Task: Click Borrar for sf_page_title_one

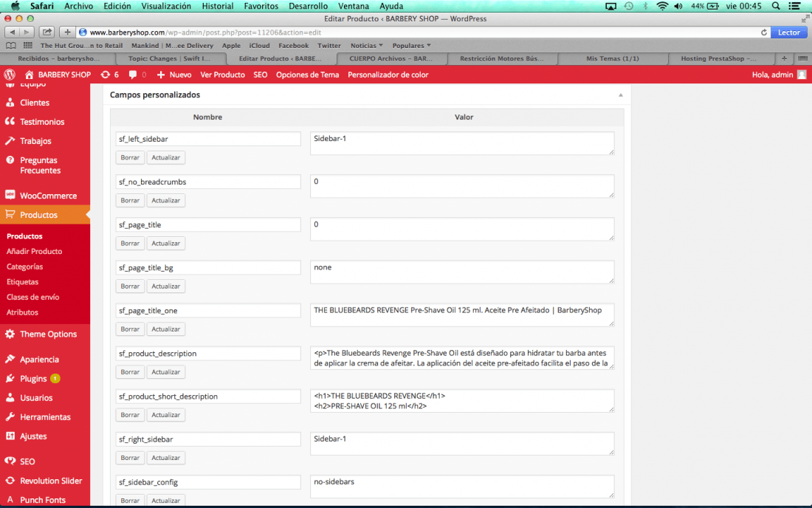Action: pyautogui.click(x=130, y=329)
